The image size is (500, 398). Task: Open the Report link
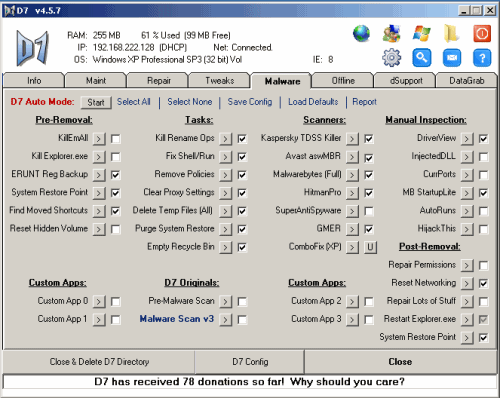click(365, 102)
